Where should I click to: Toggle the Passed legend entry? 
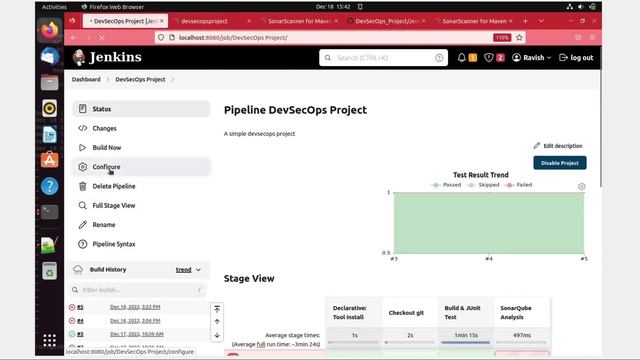coord(446,185)
